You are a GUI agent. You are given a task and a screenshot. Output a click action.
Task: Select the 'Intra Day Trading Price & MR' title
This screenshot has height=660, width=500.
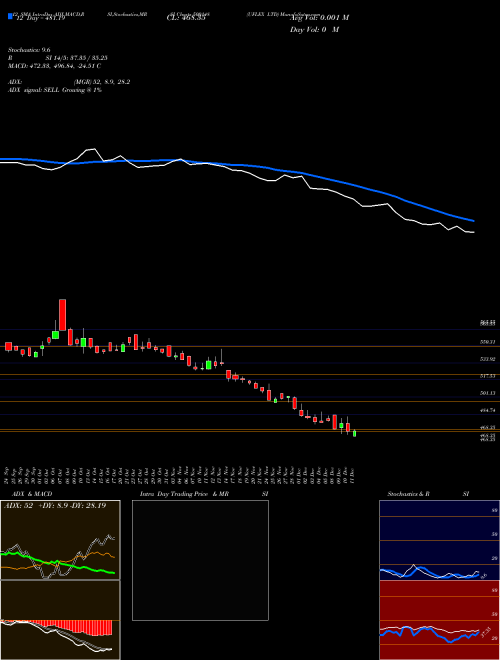(185, 494)
